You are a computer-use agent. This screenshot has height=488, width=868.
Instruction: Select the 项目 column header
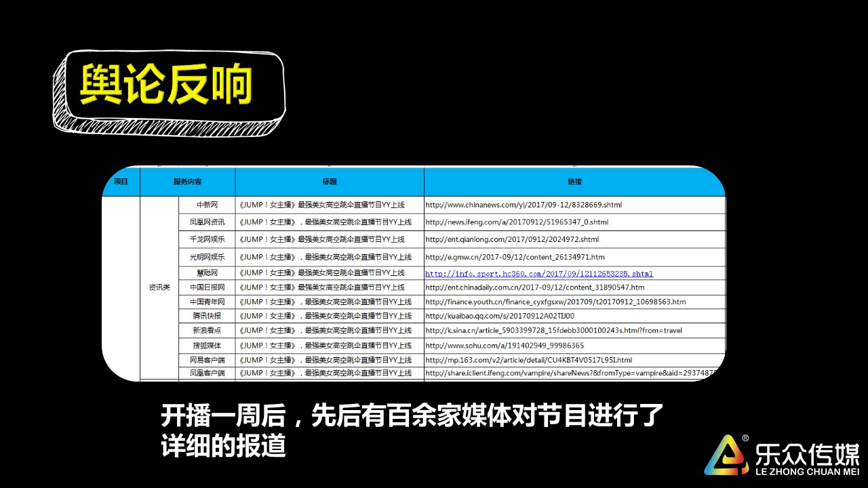coord(121,182)
